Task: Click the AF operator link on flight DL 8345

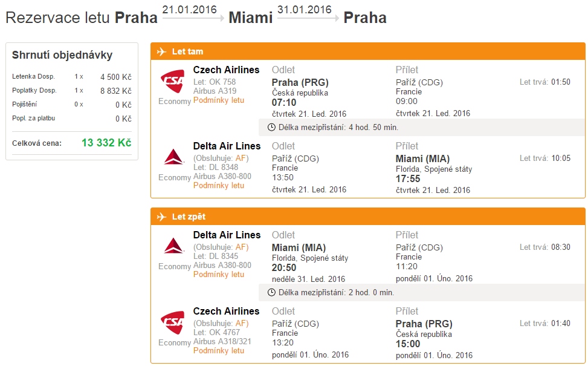Action: coord(241,247)
